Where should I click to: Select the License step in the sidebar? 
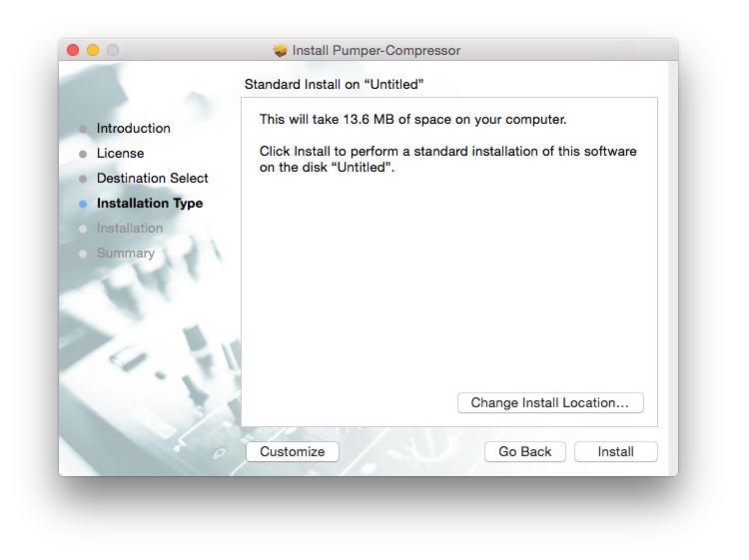tap(121, 154)
